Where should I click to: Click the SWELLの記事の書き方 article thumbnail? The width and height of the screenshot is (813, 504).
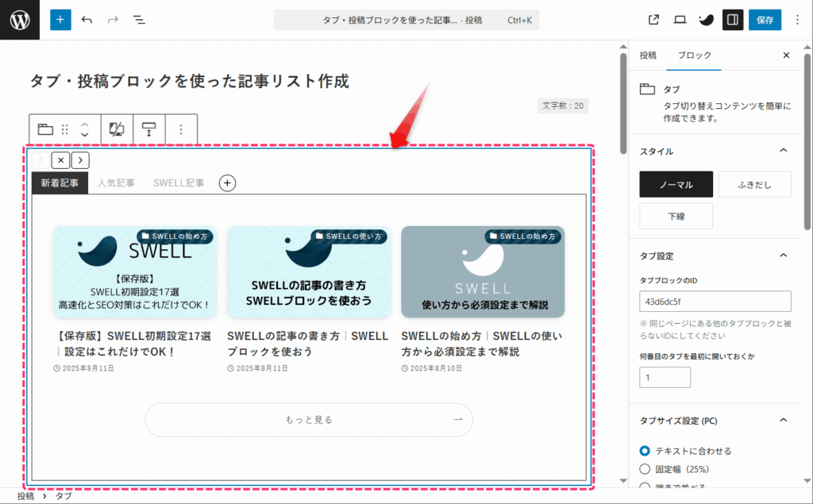[309, 271]
